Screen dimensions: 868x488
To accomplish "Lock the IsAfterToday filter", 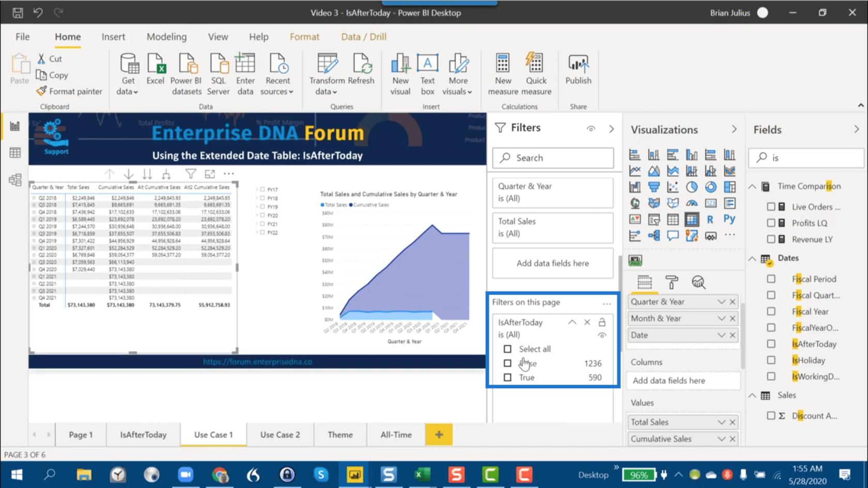I will (x=602, y=322).
